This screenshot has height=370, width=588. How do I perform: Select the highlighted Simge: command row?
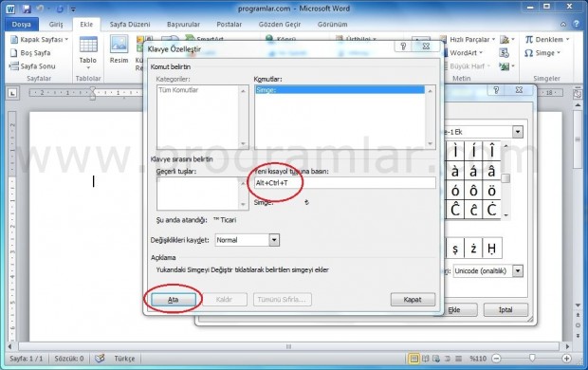340,90
